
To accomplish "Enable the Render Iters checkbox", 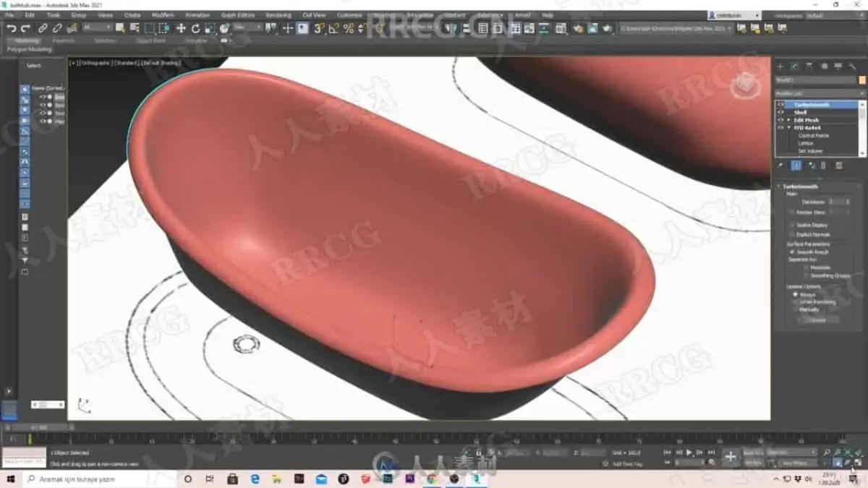I will click(x=793, y=212).
